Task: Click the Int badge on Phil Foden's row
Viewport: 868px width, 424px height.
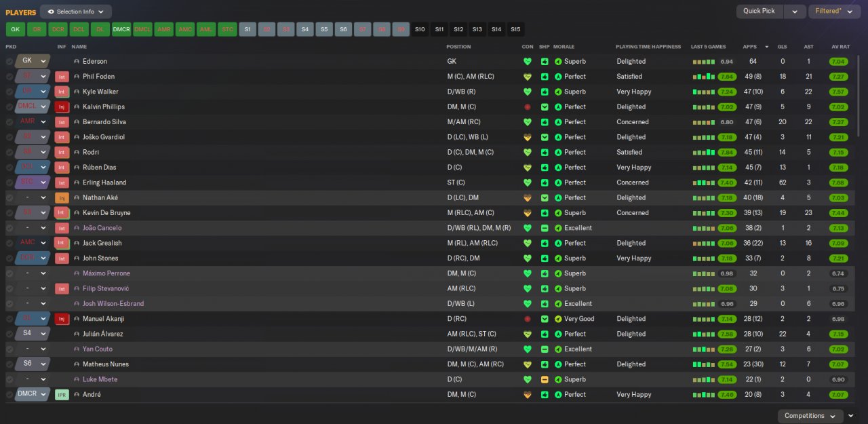Action: point(62,77)
